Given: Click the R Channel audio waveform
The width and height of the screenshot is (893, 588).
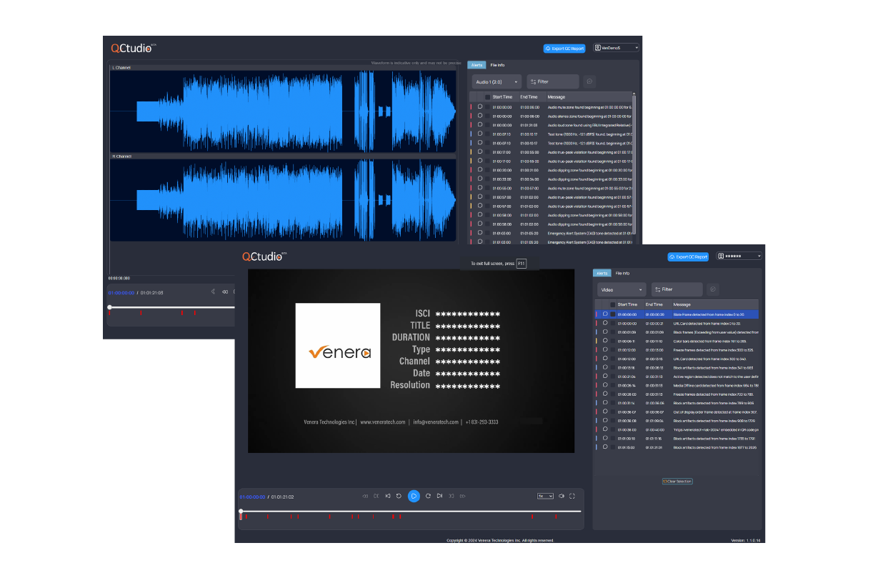Looking at the screenshot, I should (x=283, y=200).
